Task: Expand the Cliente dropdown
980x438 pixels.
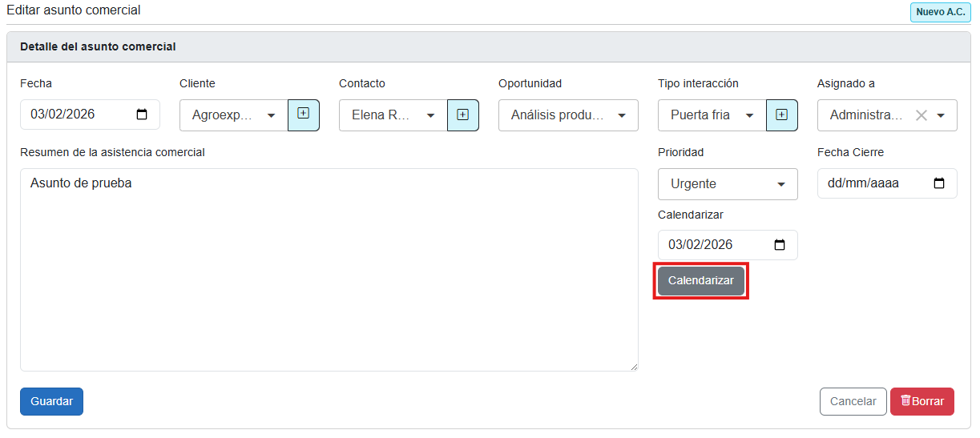Action: click(271, 115)
